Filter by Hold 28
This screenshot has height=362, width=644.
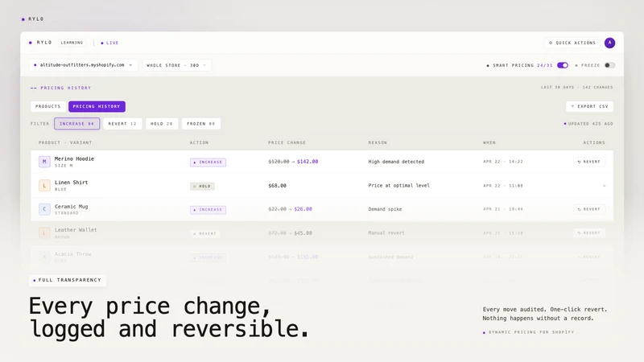pyautogui.click(x=162, y=124)
